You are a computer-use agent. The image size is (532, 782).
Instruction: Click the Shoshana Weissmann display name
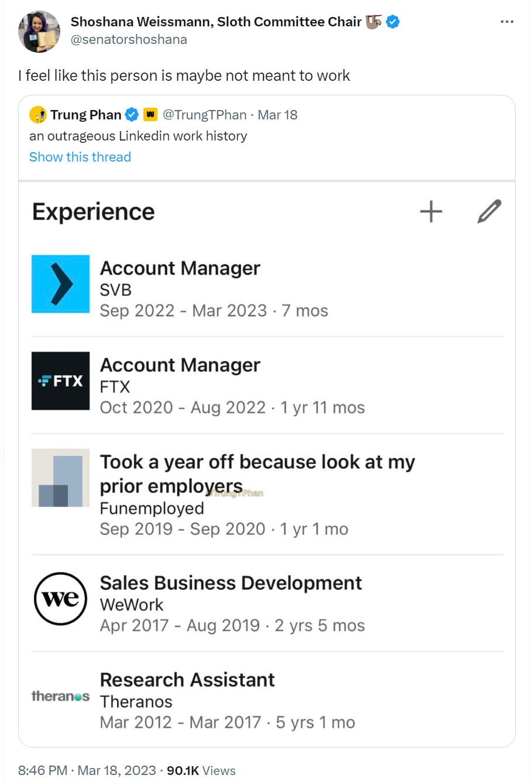click(x=216, y=22)
